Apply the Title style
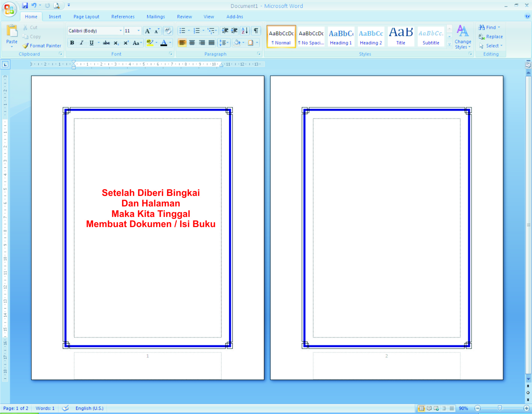 tap(401, 37)
